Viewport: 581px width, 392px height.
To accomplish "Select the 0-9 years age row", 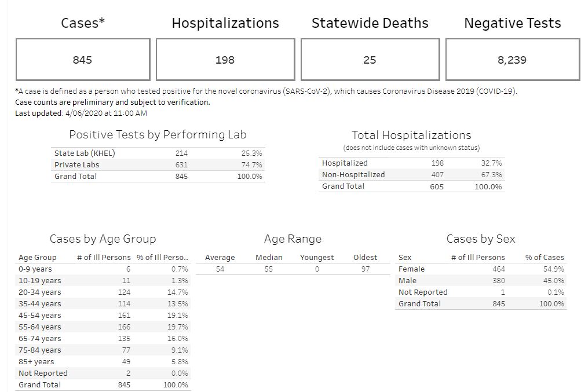I will pos(35,269).
